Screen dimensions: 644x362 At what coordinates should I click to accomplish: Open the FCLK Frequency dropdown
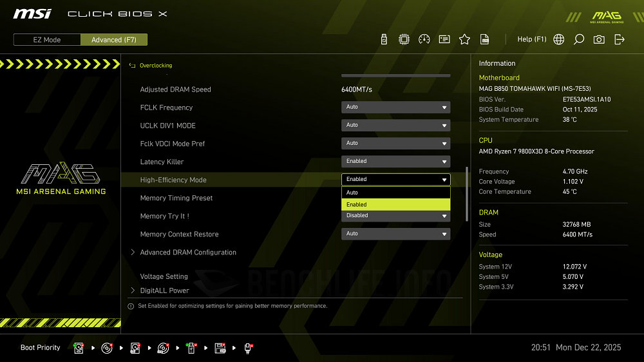click(395, 107)
